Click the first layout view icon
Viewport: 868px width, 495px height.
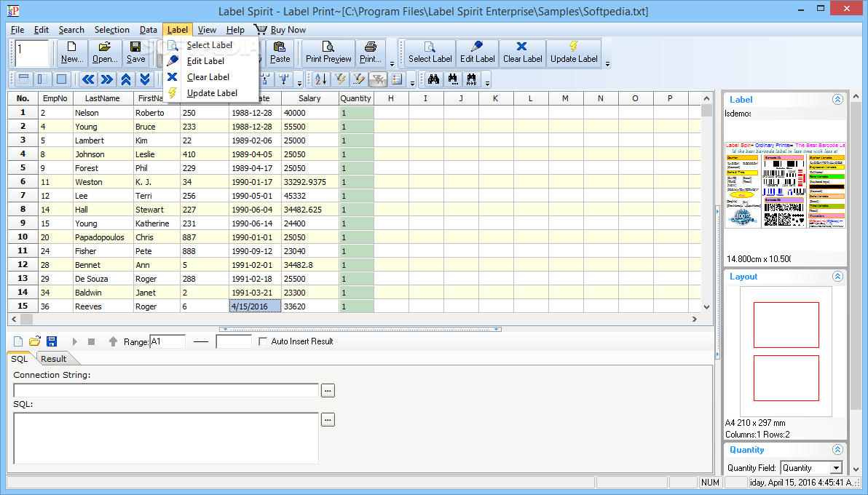pos(24,79)
